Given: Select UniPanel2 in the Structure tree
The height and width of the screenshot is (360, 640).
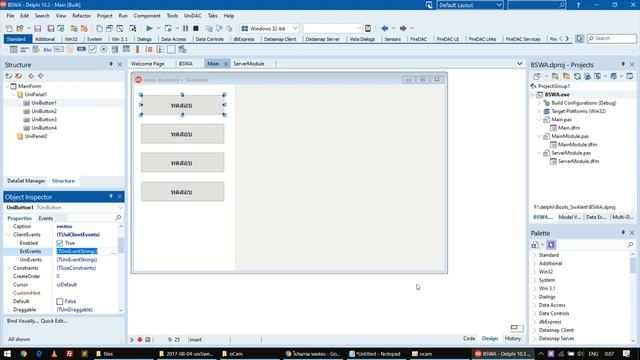Looking at the screenshot, I should pos(36,136).
